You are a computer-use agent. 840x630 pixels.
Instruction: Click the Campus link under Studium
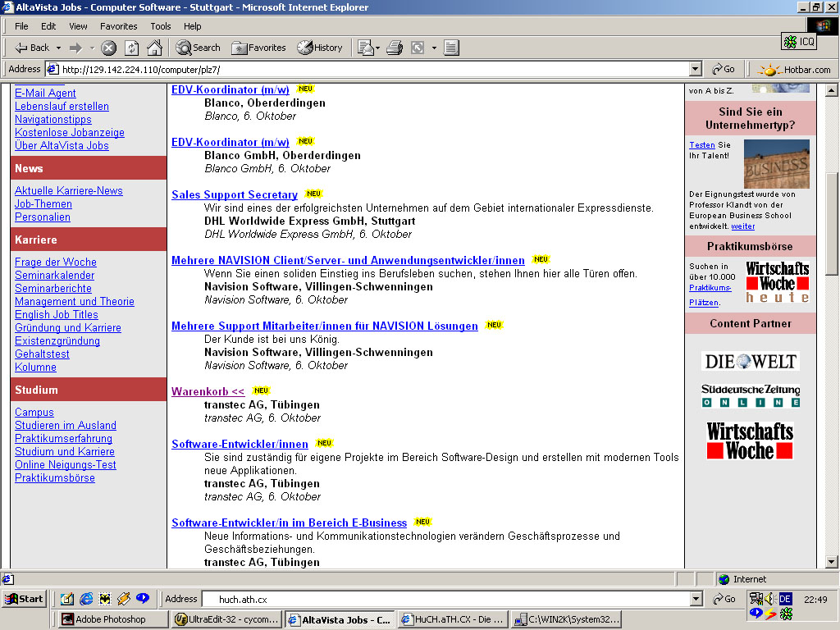[x=34, y=412]
